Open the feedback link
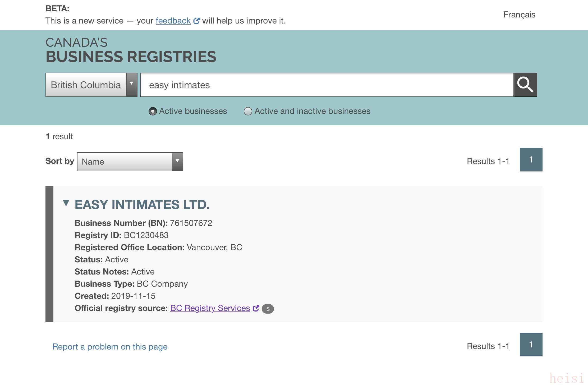588x386 pixels. point(173,21)
